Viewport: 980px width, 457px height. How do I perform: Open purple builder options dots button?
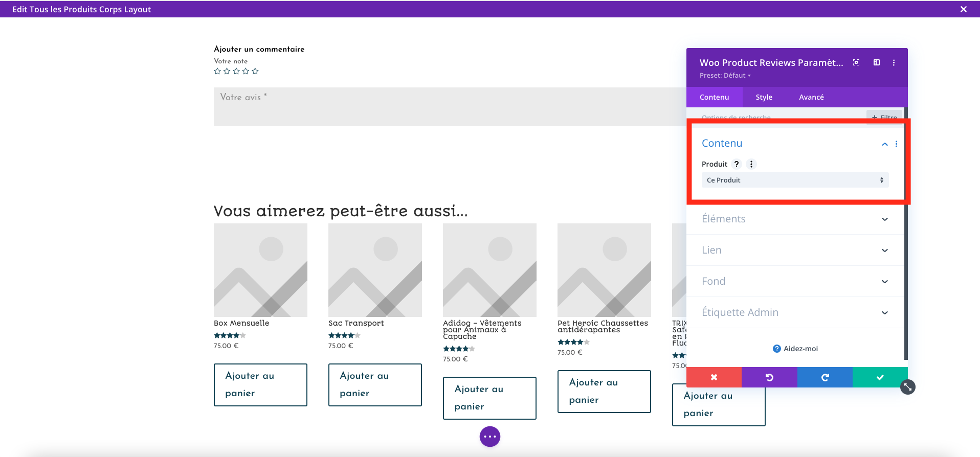[x=490, y=437]
